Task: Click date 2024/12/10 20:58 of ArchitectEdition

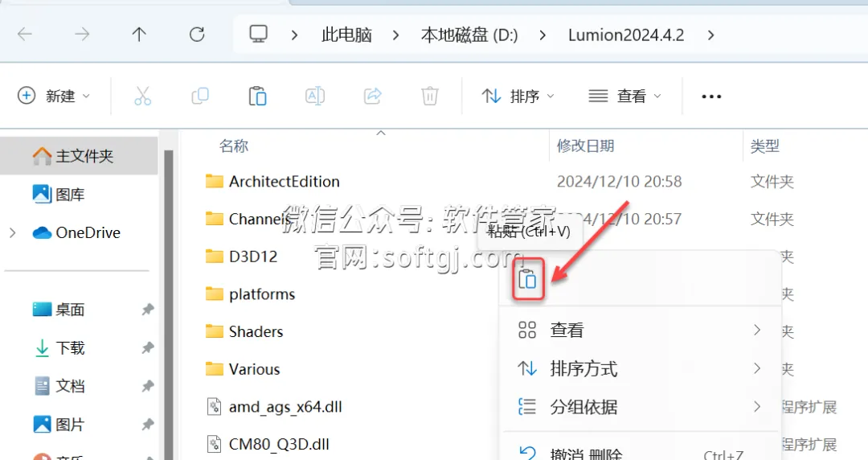Action: [619, 182]
